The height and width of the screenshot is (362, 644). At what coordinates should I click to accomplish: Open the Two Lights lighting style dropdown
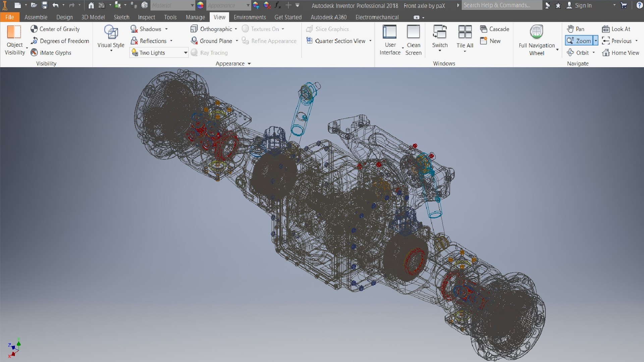tap(159, 53)
